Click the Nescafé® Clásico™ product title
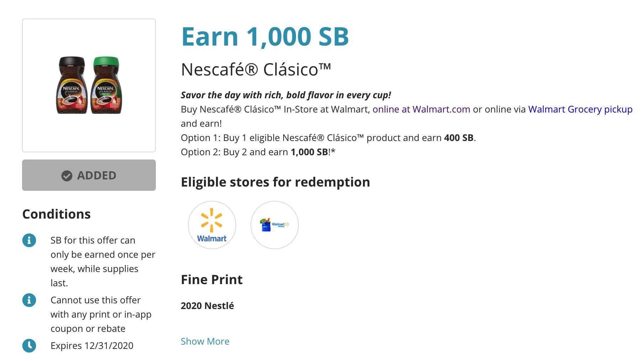The width and height of the screenshot is (644, 361). (x=256, y=69)
